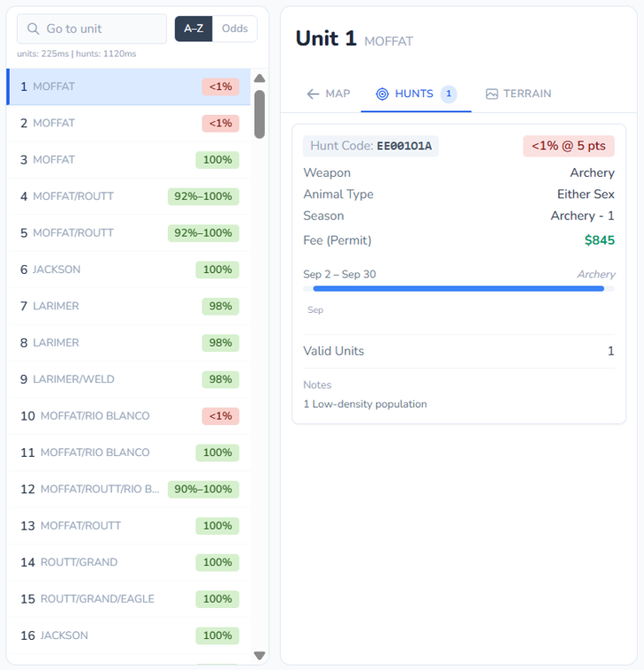Click the HUNTS count badge showing 1
This screenshot has width=644, height=670.
[x=448, y=94]
